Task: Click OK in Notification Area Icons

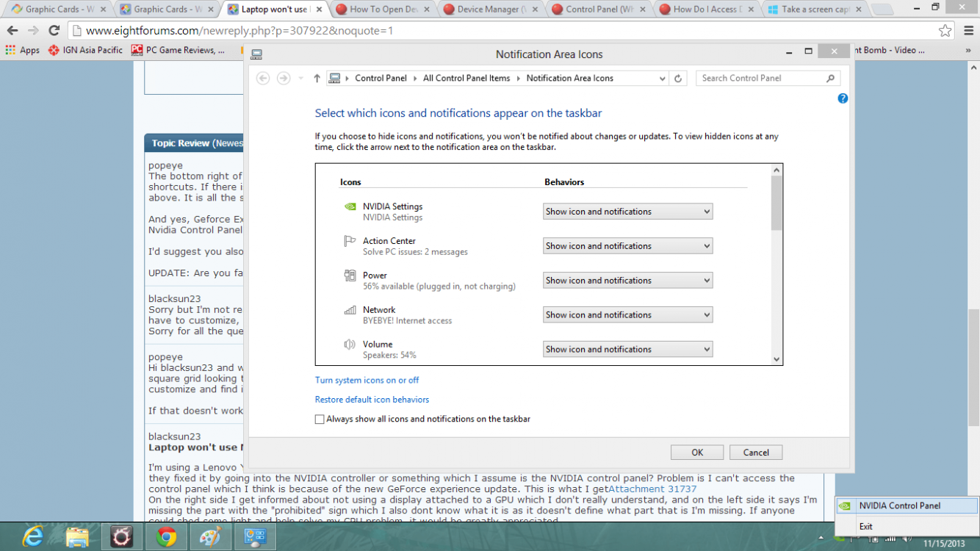Action: pyautogui.click(x=697, y=453)
